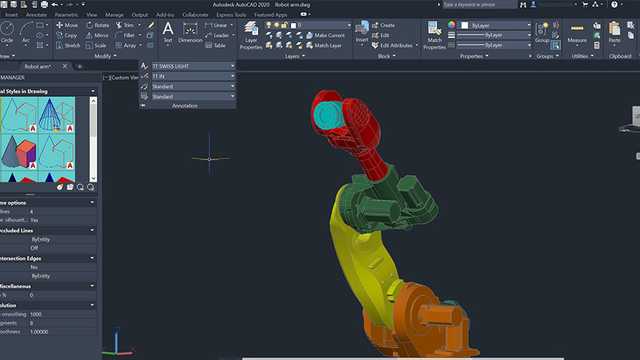Toggle the layer lock padlock icon
Image resolution: width=640 pixels, height=360 pixels.
284,25
